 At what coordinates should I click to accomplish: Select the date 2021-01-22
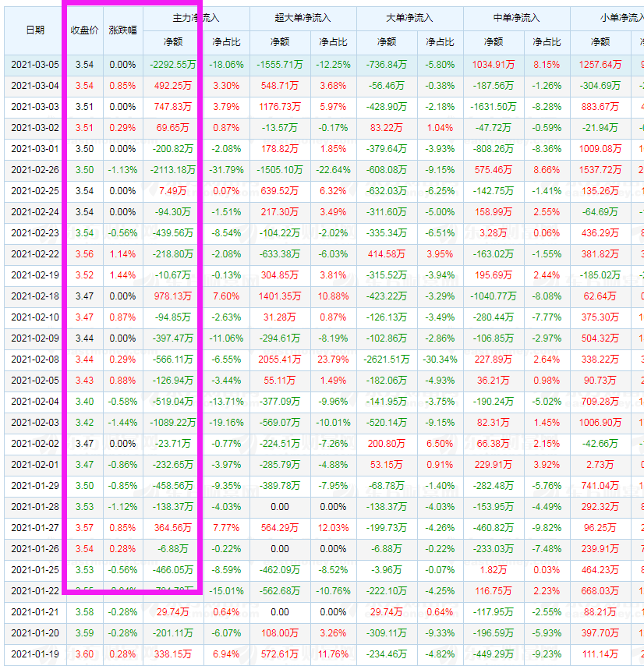click(35, 591)
